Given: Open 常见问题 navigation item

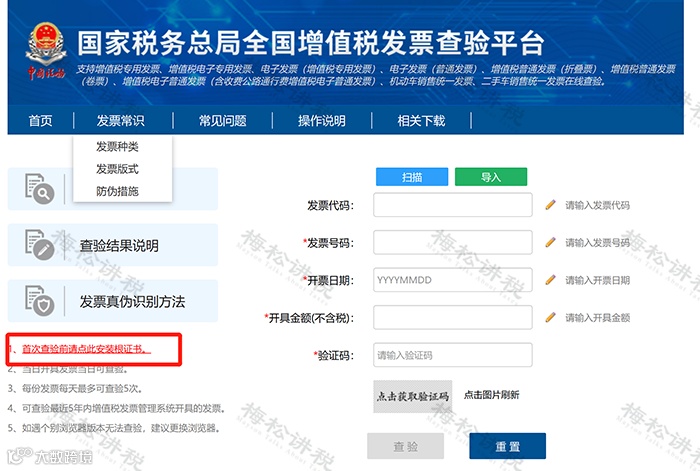Looking at the screenshot, I should 222,121.
